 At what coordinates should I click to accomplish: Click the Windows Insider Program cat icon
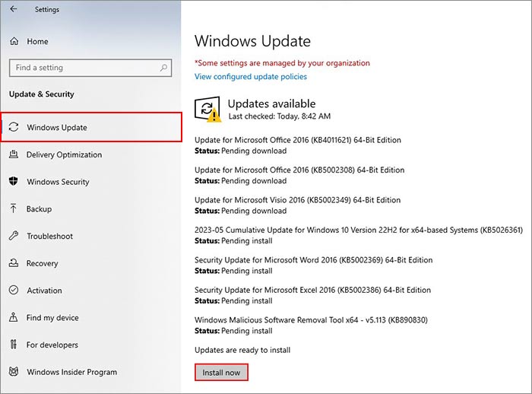point(14,372)
